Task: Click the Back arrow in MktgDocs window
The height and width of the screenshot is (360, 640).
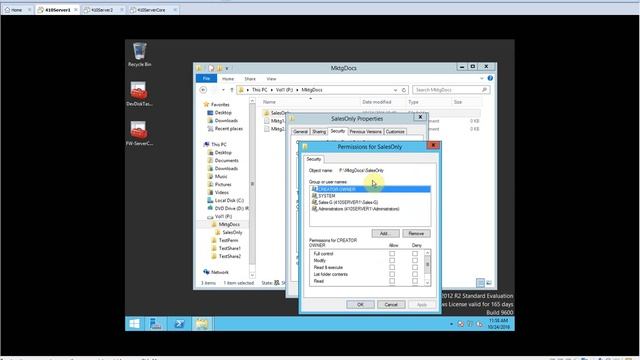Action: click(x=203, y=90)
